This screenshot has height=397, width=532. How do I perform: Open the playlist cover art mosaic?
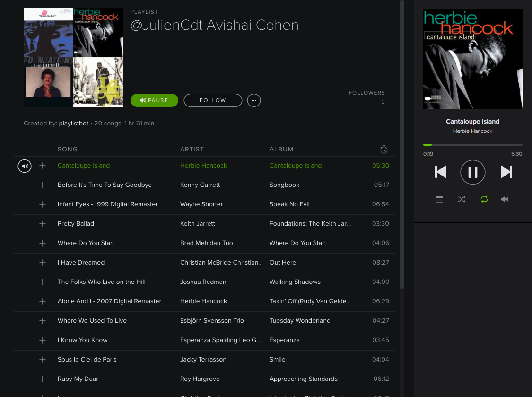coord(73,57)
